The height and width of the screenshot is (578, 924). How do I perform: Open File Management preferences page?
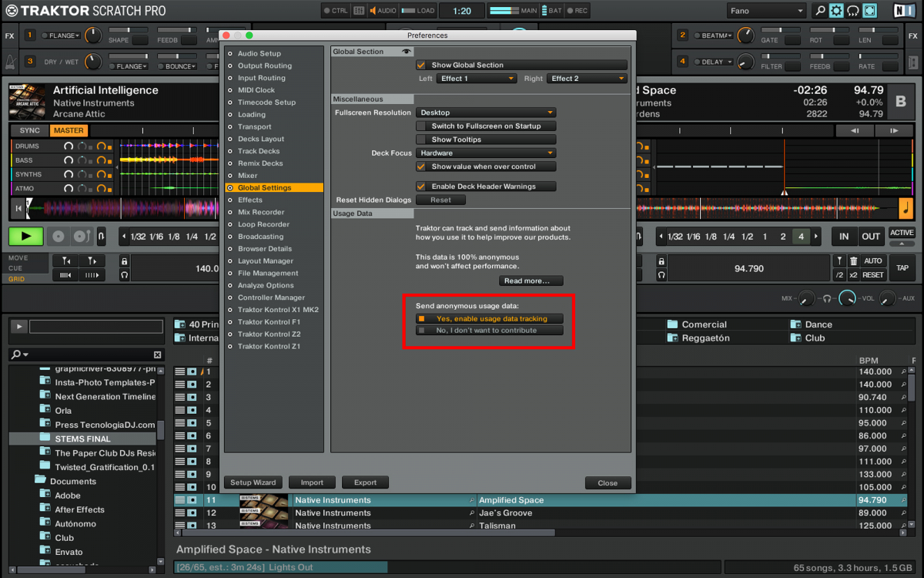(268, 274)
